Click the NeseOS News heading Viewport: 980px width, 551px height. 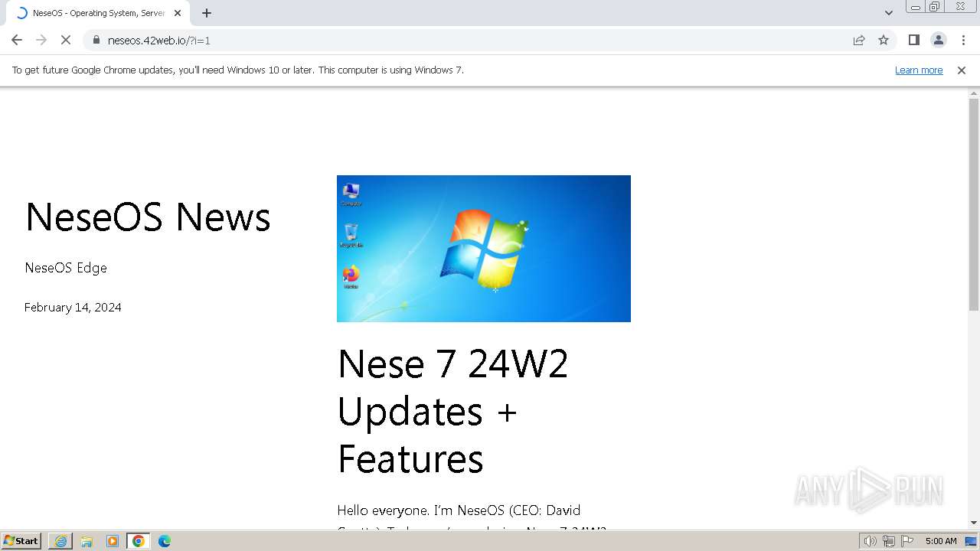pos(148,217)
